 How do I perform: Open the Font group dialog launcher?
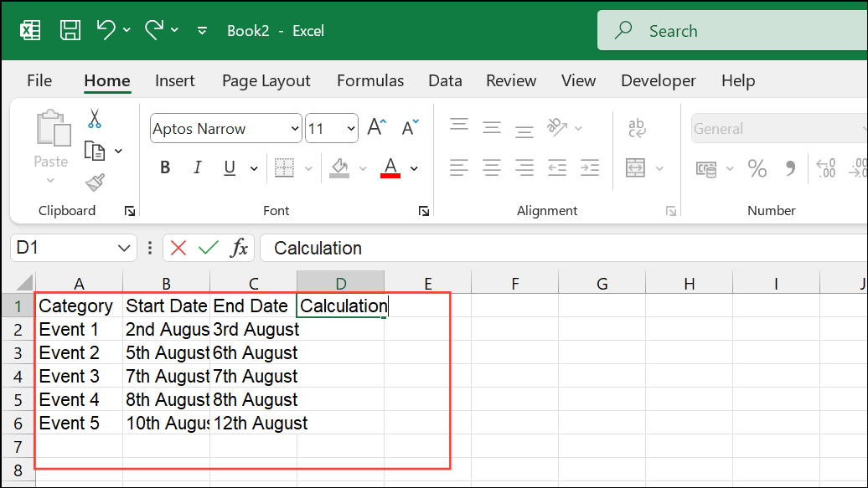tap(424, 211)
